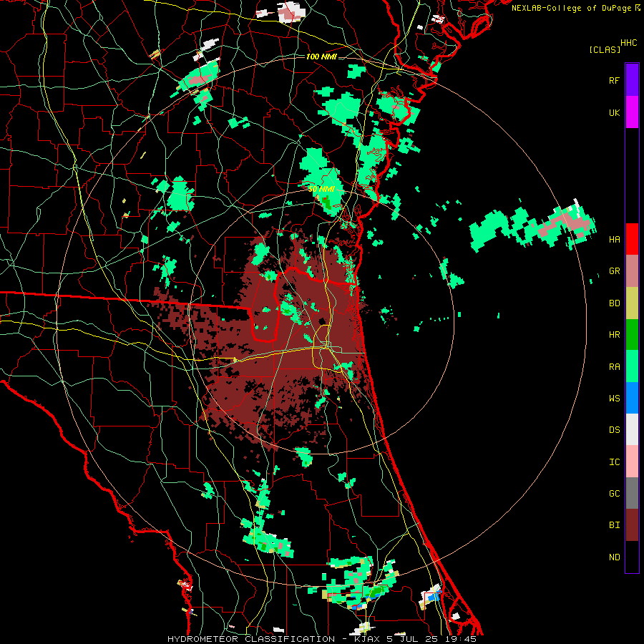Click the '100 NMI' range ring label
This screenshot has width=644, height=644.
point(321,57)
